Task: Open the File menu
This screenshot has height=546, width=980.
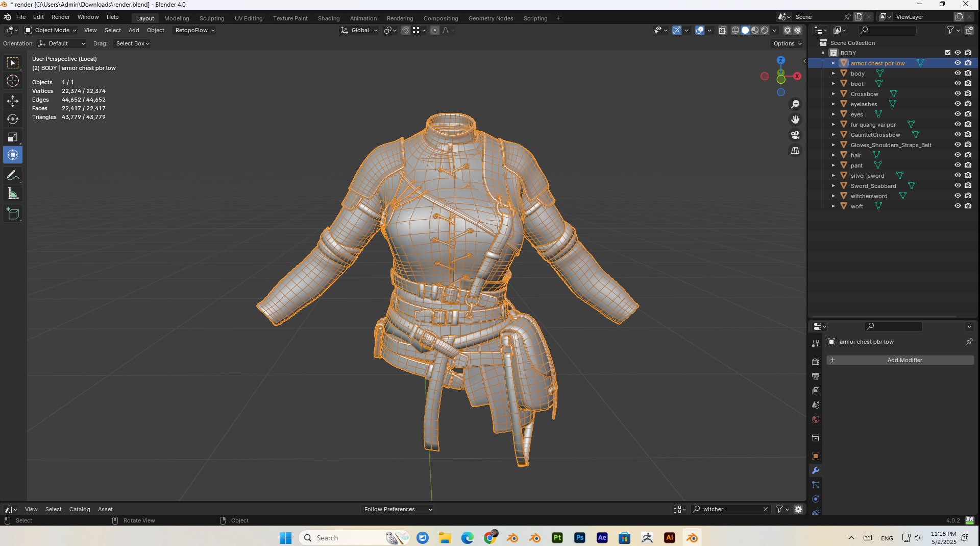Action: (x=21, y=17)
